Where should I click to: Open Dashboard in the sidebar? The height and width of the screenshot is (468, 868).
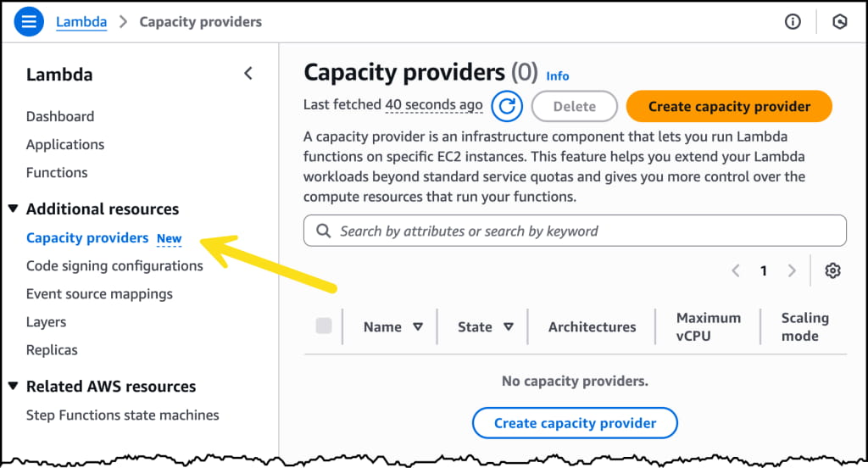60,116
